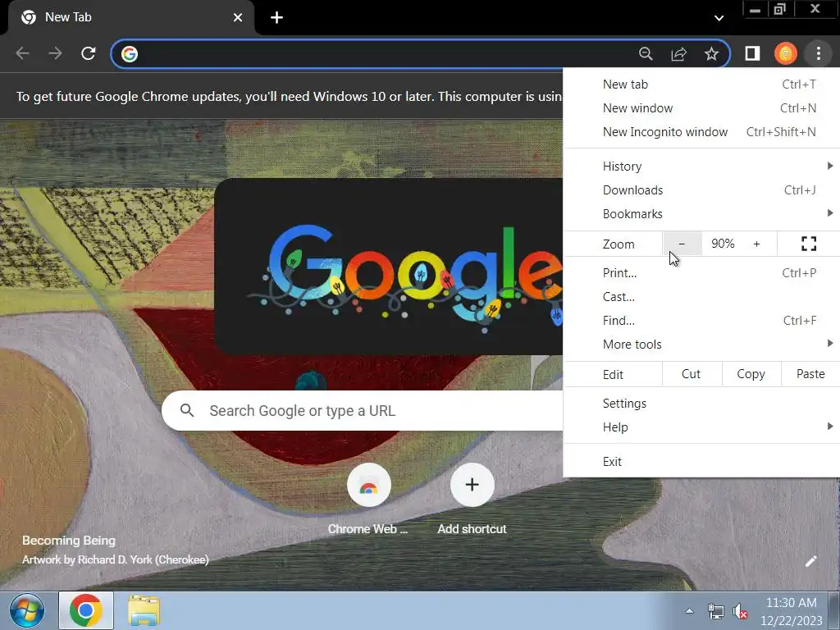
Task: Open a new tab with the plus button
Action: 276,18
